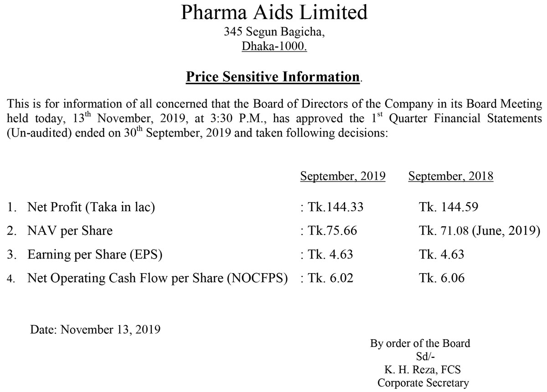547x392 pixels.
Task: Click the K. H. Reza, FCS name
Action: click(x=420, y=370)
